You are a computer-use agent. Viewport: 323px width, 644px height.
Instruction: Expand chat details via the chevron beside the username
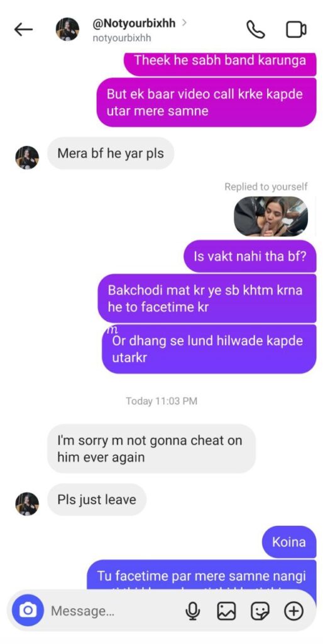[x=184, y=23]
